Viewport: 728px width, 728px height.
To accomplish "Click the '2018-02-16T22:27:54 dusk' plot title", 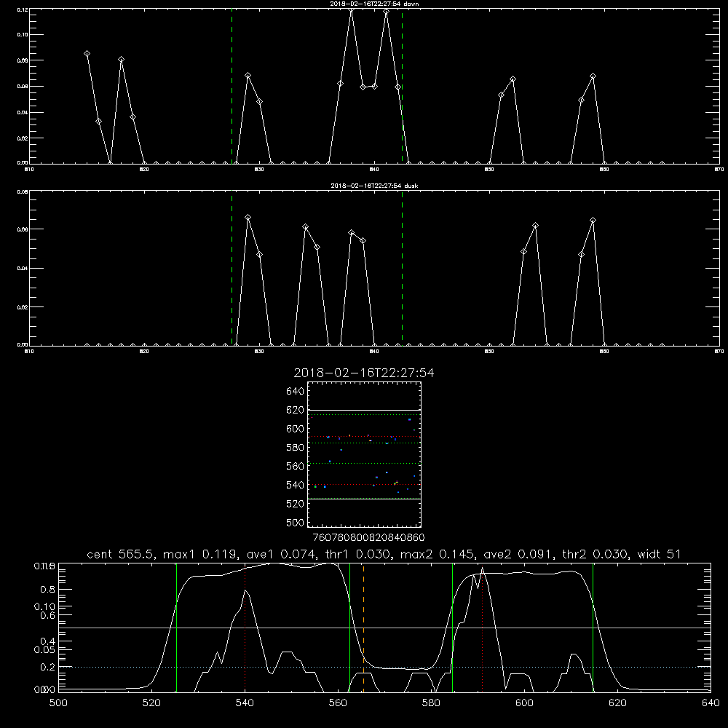I will click(x=374, y=186).
